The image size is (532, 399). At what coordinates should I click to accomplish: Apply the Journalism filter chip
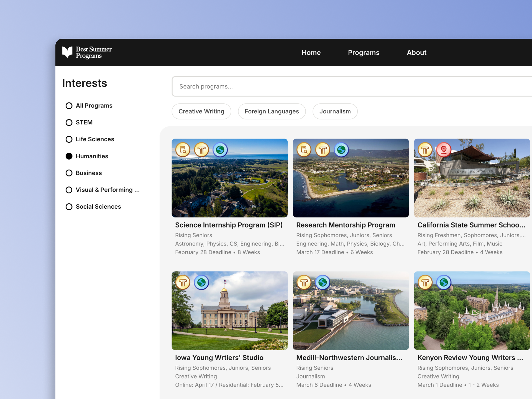[x=335, y=111]
